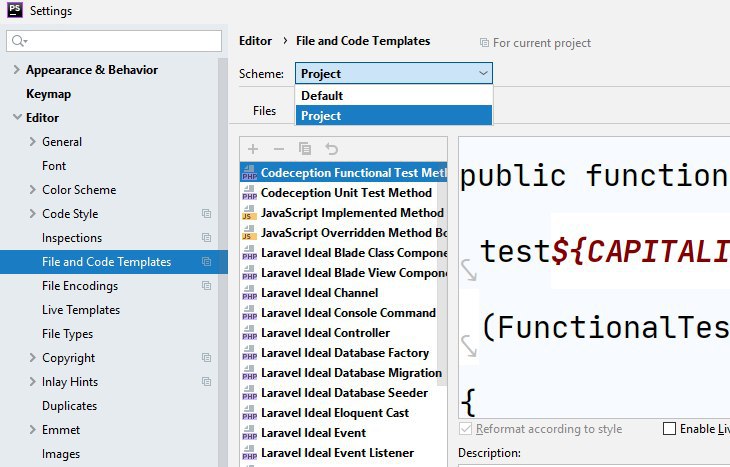This screenshot has width=730, height=467.
Task: Click the copy template icon
Action: click(x=305, y=149)
